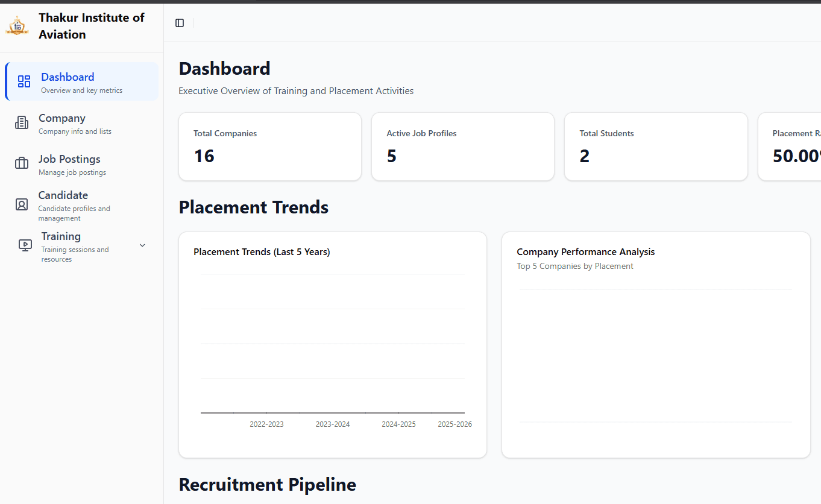Select the Total Students card

click(x=656, y=146)
